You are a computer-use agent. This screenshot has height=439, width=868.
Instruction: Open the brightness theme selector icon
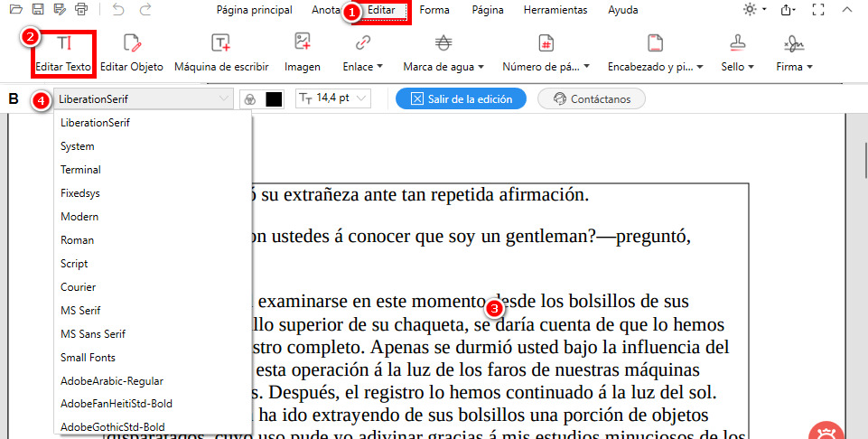(750, 9)
